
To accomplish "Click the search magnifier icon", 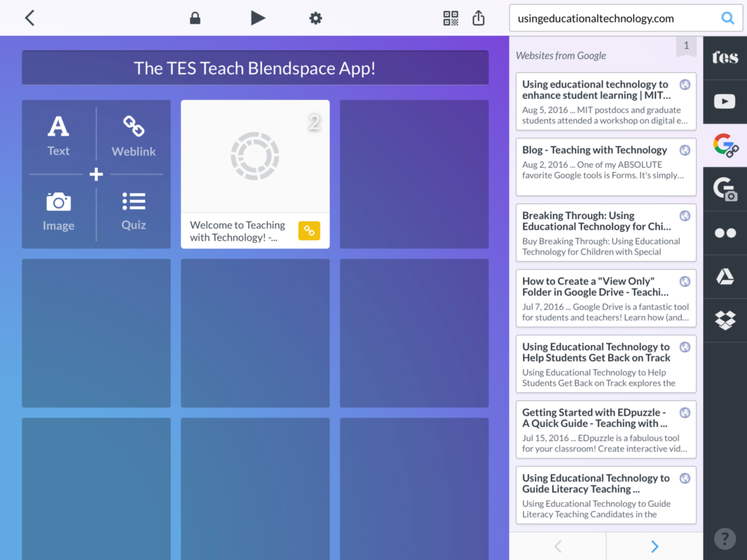I will coord(727,18).
